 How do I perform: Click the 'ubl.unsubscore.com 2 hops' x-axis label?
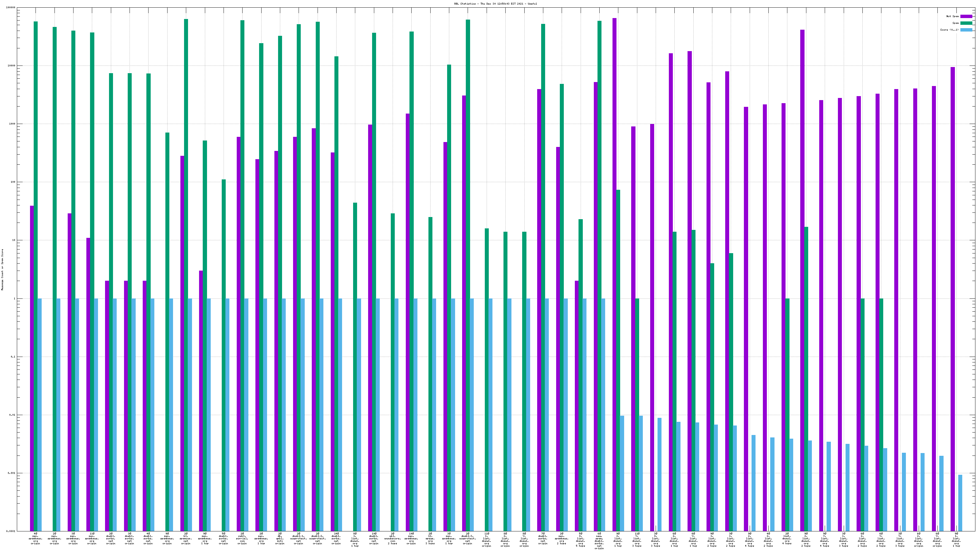[392, 538]
